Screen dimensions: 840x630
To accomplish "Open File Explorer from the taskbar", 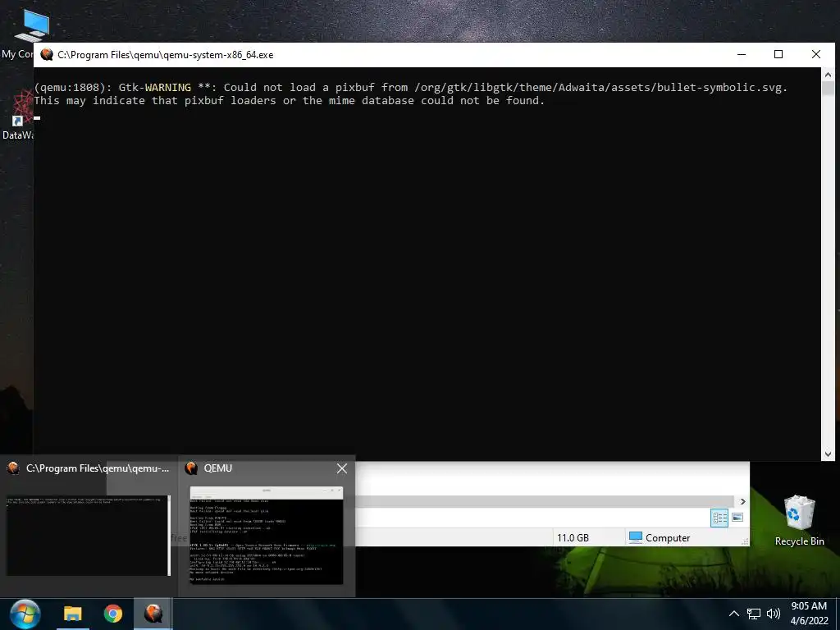I will tap(73, 614).
